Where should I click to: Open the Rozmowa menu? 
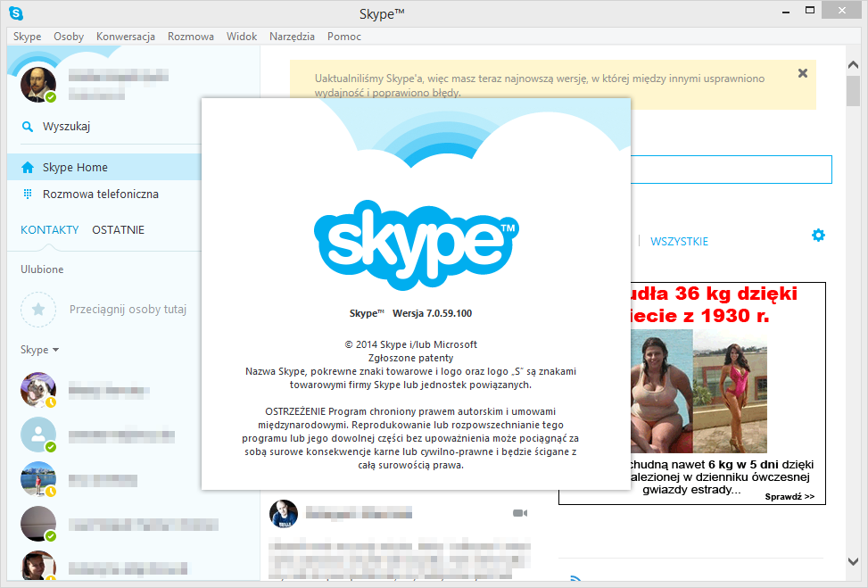pyautogui.click(x=191, y=37)
